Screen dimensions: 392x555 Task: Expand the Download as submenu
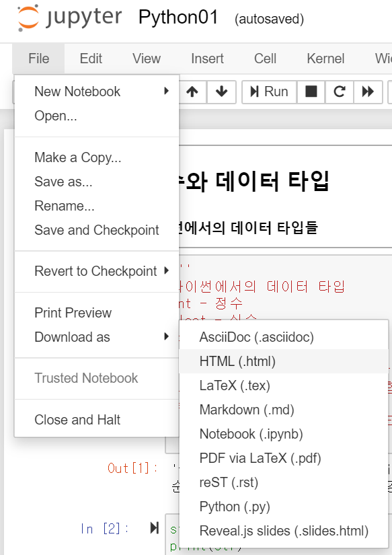click(x=97, y=337)
